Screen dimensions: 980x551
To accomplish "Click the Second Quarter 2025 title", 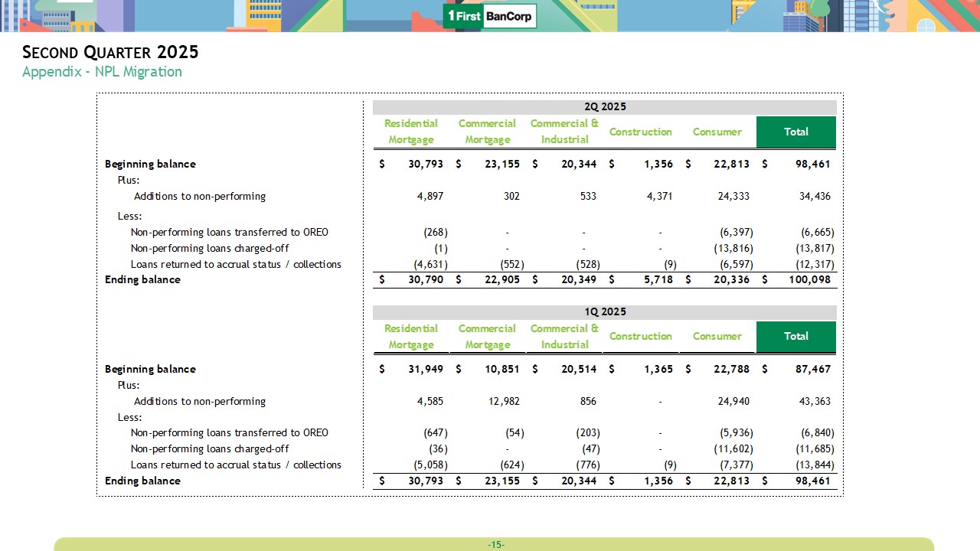I will pos(110,52).
